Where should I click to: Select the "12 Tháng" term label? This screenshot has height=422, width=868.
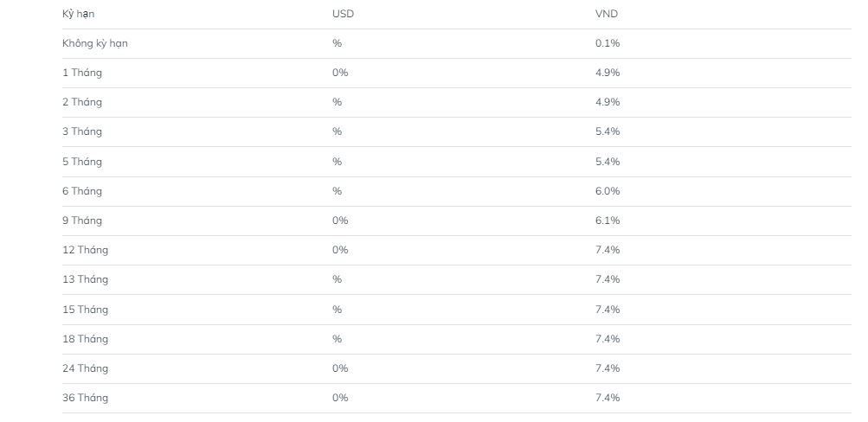pos(85,250)
